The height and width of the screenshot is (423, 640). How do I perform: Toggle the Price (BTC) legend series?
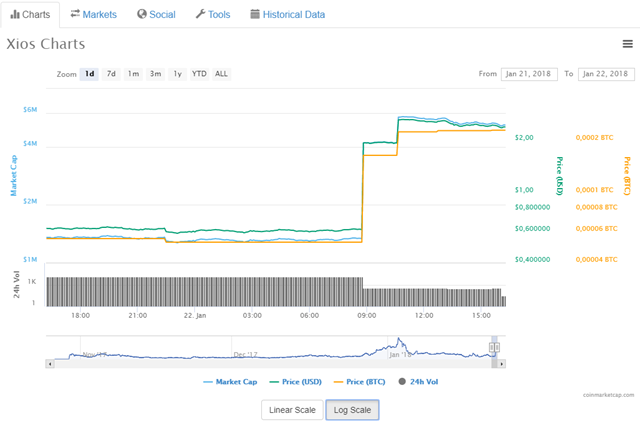[360, 382]
